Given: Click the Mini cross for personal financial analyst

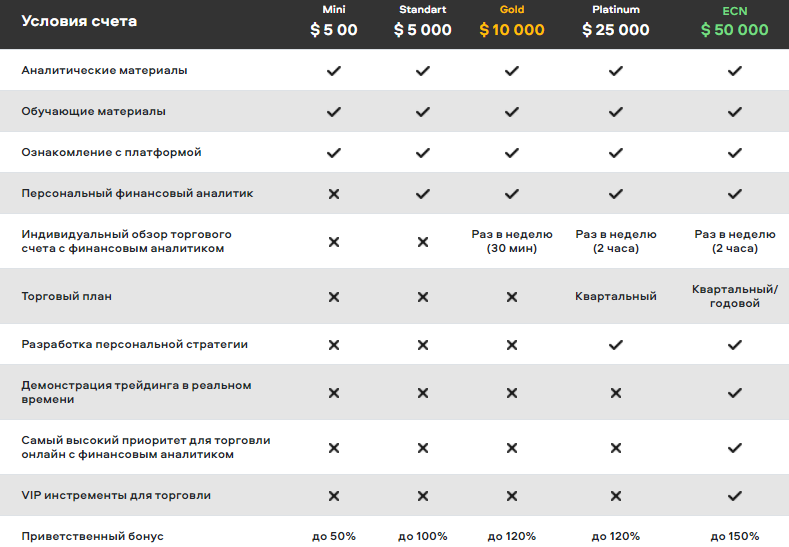Looking at the screenshot, I should tap(334, 194).
